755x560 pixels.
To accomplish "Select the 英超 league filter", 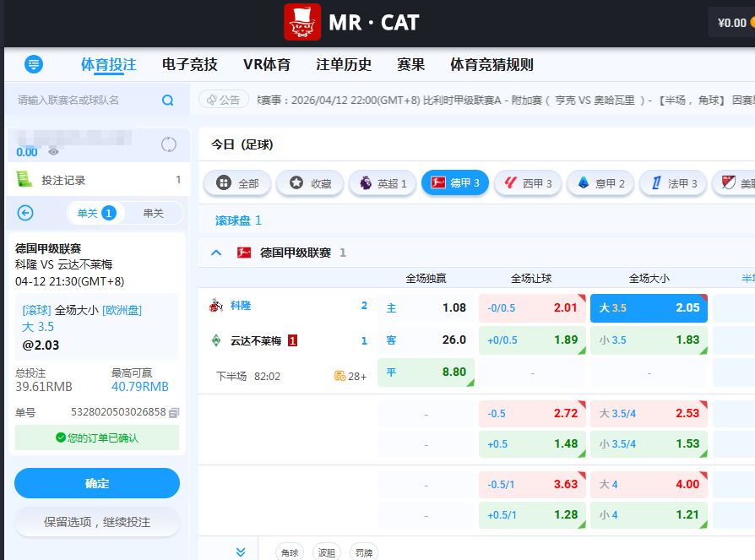I will (383, 182).
